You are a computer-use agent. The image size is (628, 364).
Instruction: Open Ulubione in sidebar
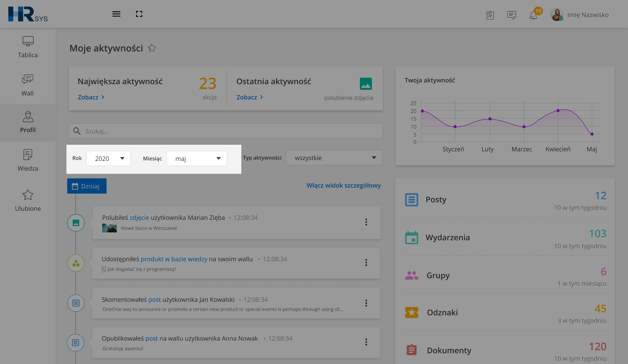pos(28,200)
